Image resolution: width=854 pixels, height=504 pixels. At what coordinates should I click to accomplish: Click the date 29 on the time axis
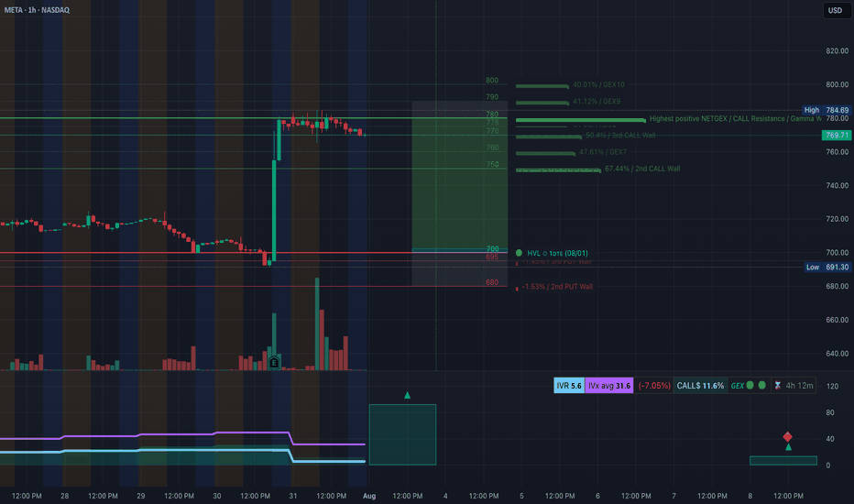pyautogui.click(x=140, y=496)
